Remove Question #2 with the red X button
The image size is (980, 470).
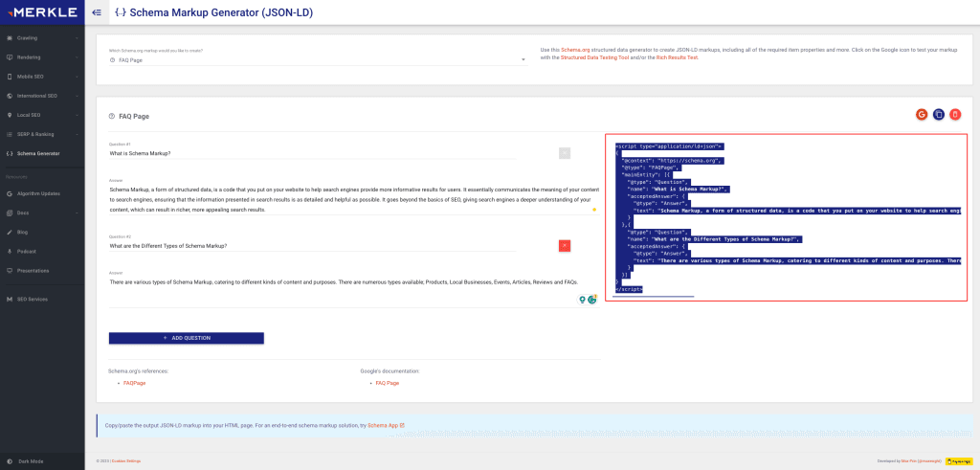click(x=565, y=246)
